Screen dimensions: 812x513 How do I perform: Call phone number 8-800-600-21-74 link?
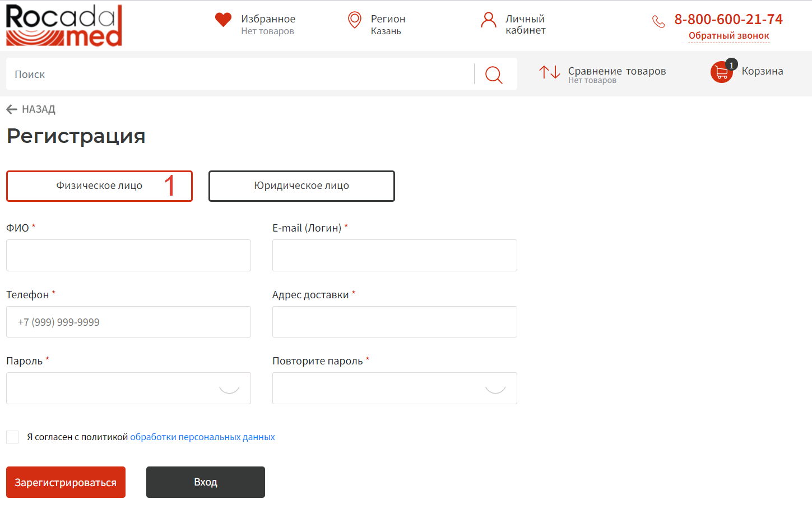729,19
